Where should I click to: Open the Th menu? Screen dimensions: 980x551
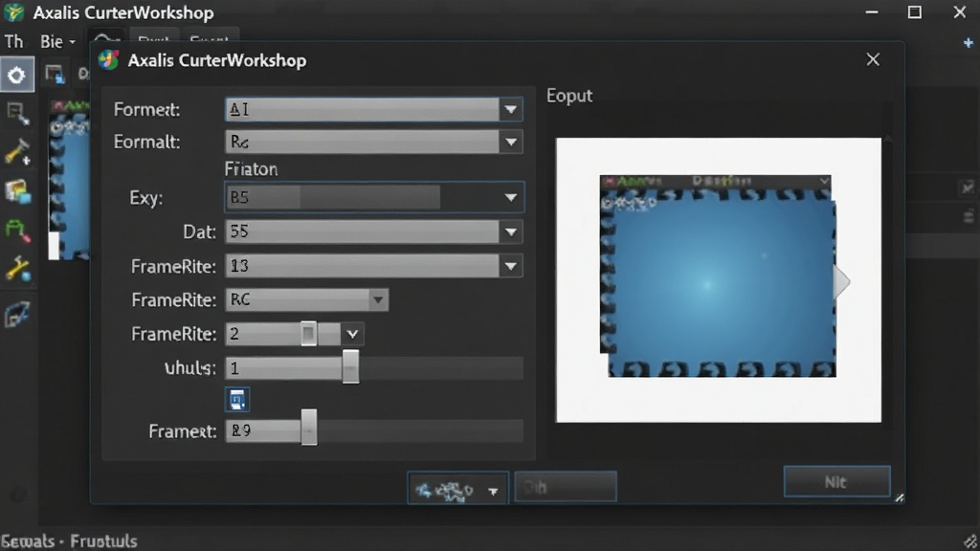pyautogui.click(x=13, y=42)
